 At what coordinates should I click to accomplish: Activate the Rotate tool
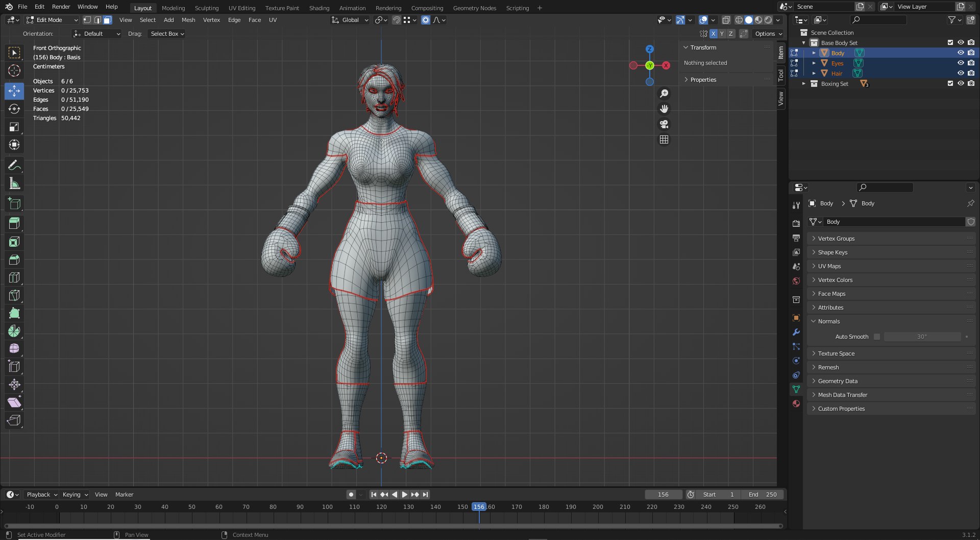tap(14, 109)
